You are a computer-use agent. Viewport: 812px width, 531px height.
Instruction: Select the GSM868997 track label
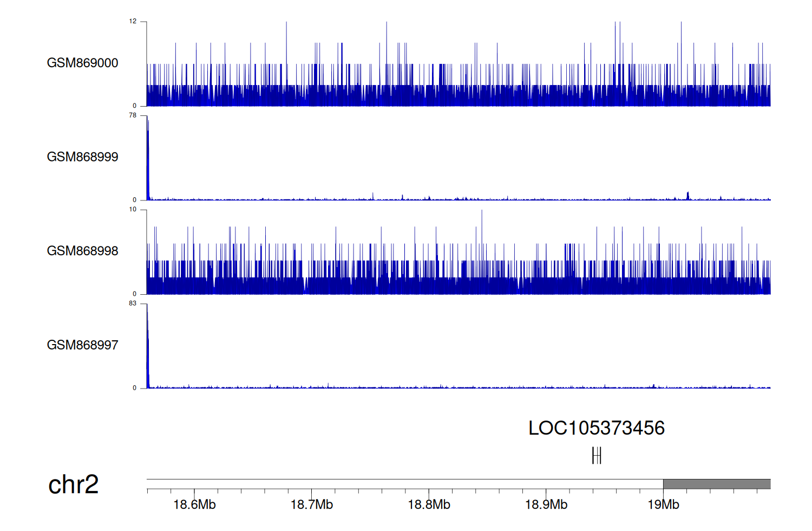pos(82,345)
